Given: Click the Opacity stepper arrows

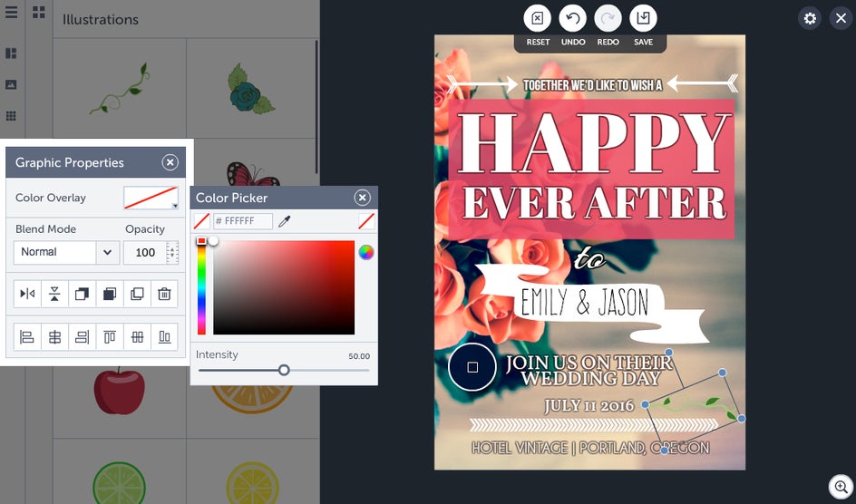Looking at the screenshot, I should (x=172, y=253).
